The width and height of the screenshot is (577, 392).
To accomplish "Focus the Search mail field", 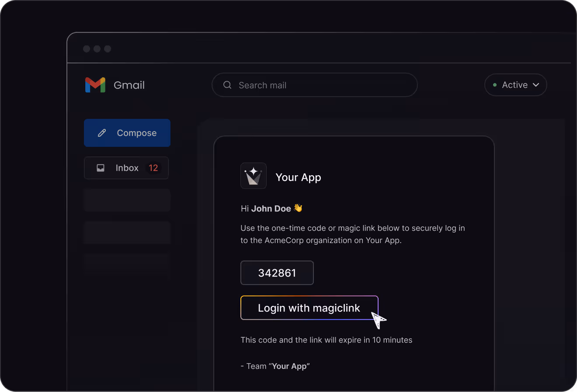I will (314, 85).
